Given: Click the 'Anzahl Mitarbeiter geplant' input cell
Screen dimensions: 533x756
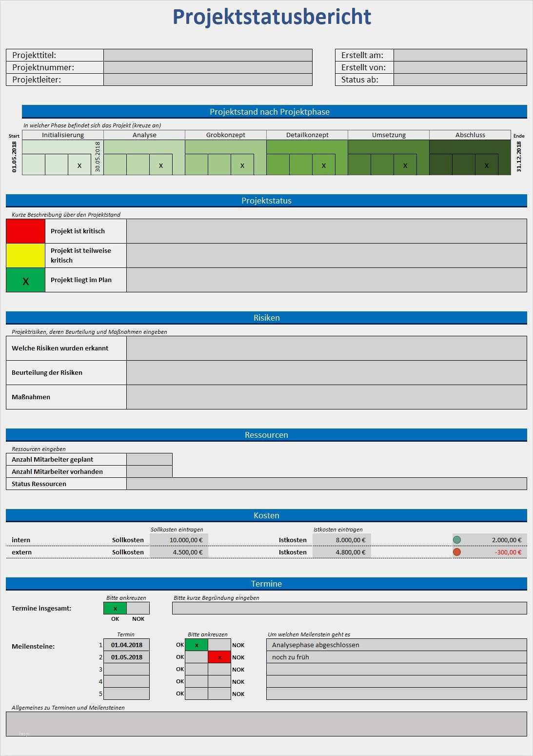Looking at the screenshot, I should pyautogui.click(x=149, y=459).
